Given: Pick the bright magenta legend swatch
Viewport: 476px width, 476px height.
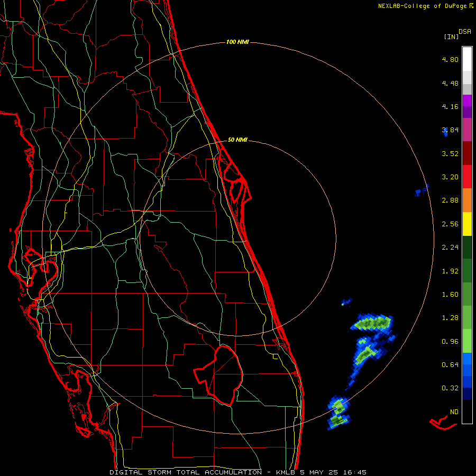Looking at the screenshot, I should (x=467, y=100).
